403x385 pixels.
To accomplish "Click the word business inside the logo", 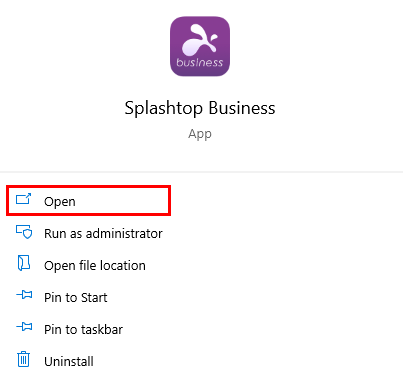I will coord(199,63).
